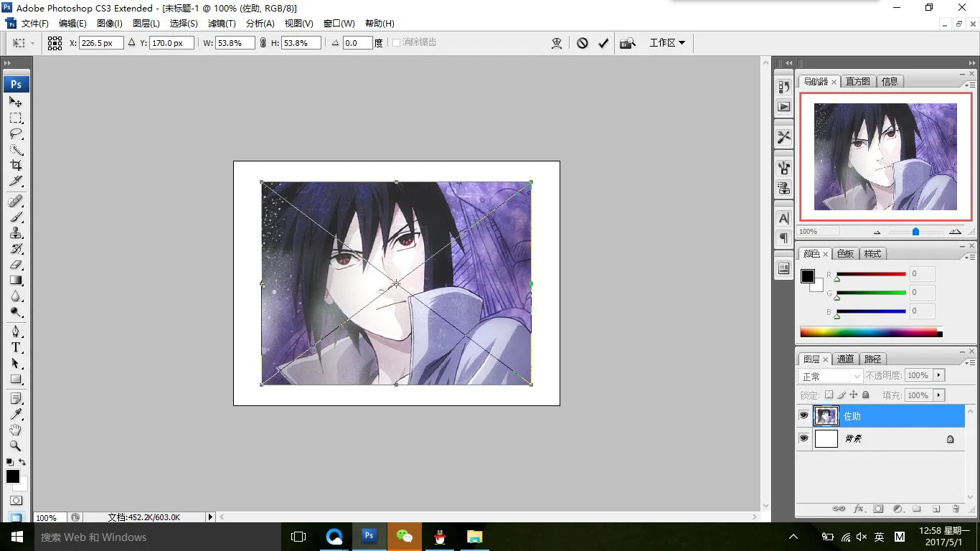Toggle the 消除锯齿 checkbox
Screen dimensions: 980x551
[396, 43]
